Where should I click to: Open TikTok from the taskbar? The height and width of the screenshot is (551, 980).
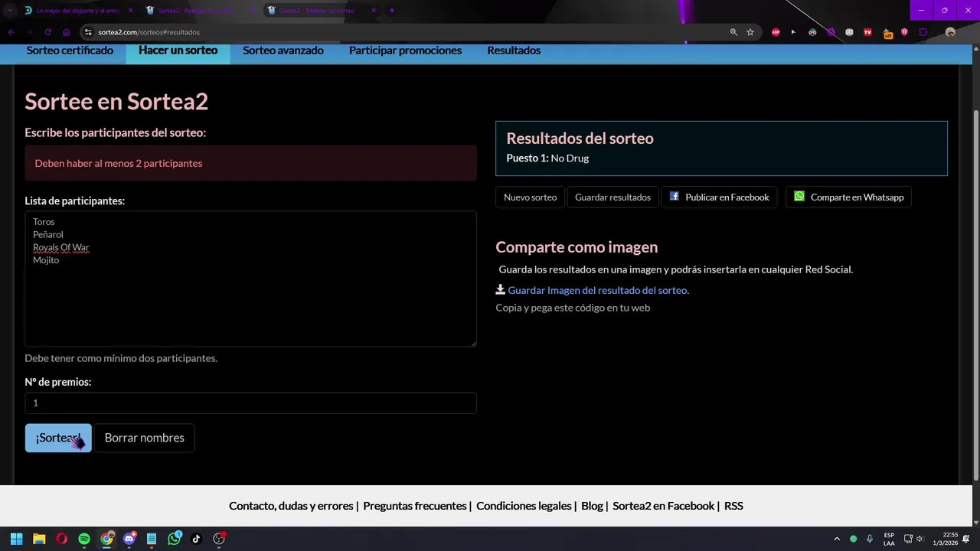click(196, 539)
